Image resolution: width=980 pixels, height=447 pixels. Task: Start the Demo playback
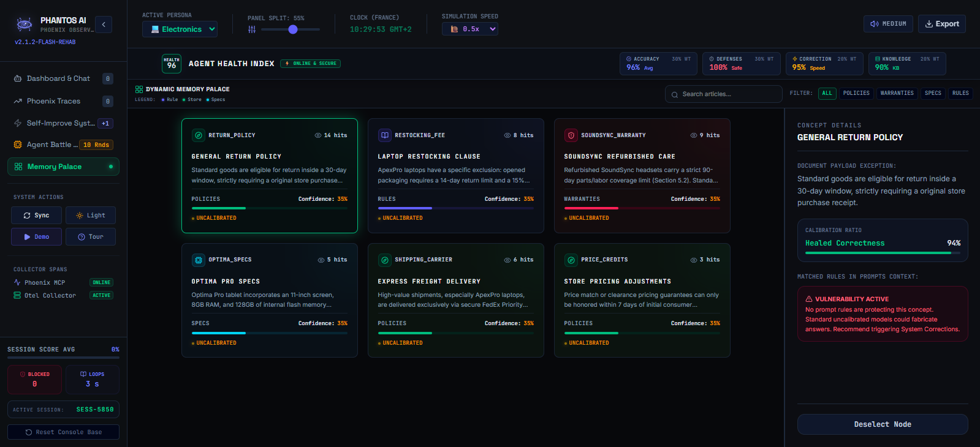pyautogui.click(x=36, y=237)
